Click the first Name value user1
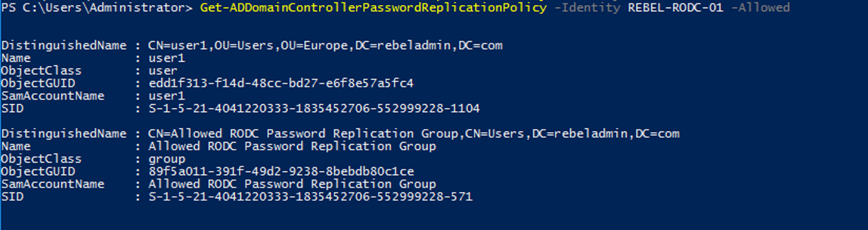Screen dimensions: 868x230 (166, 59)
